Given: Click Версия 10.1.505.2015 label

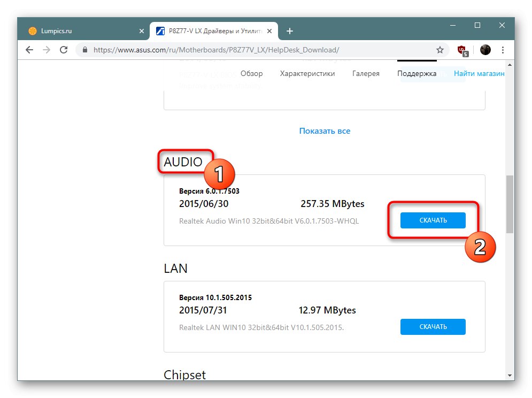Looking at the screenshot, I should tap(215, 297).
